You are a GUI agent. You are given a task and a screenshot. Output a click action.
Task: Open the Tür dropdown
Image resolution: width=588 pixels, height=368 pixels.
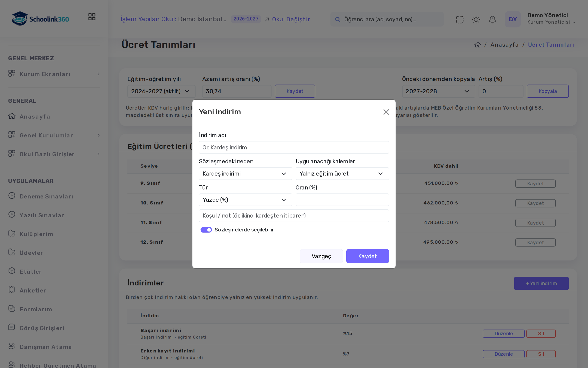point(246,200)
